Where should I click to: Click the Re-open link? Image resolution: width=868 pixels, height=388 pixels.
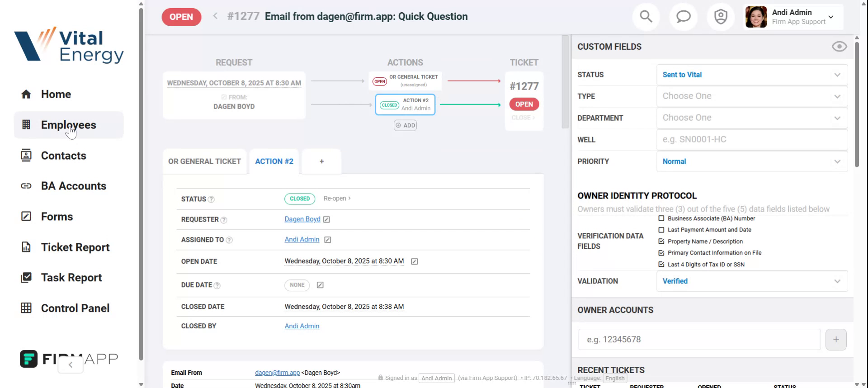[337, 199]
